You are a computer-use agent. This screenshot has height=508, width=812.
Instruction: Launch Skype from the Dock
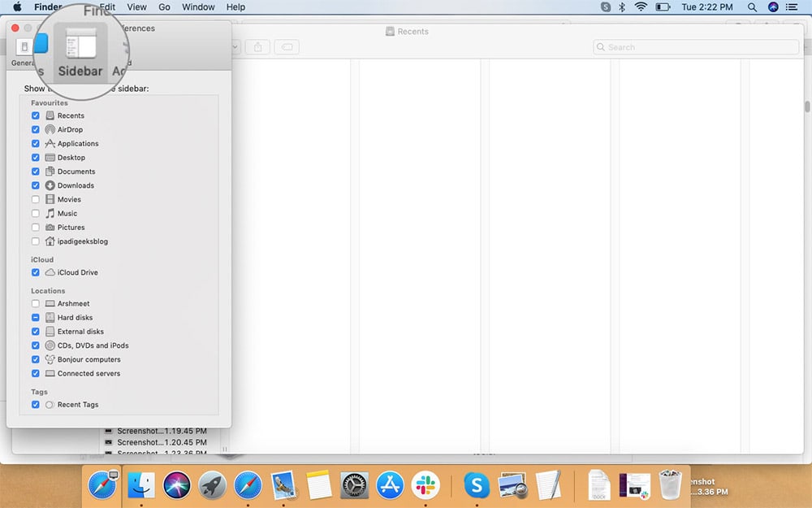(477, 486)
